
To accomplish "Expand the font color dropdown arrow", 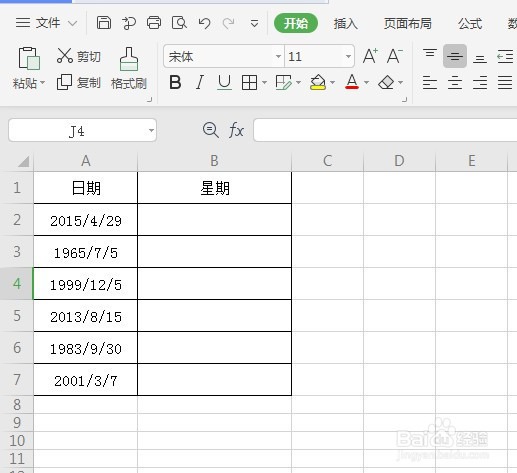I will click(x=366, y=82).
